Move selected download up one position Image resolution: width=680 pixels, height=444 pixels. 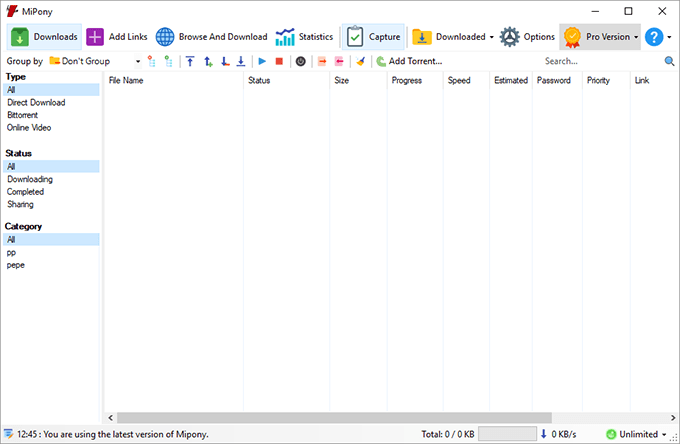[x=208, y=61]
